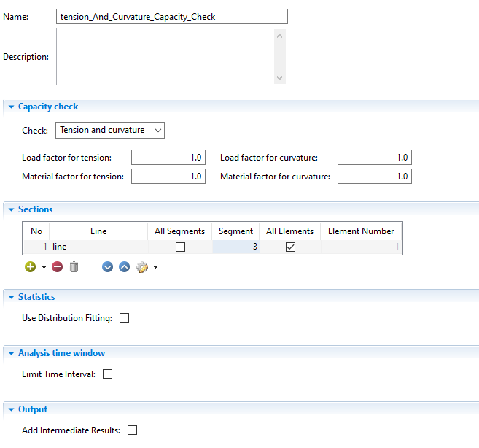Screen dimensions: 479x448
Task: Click the green add section icon
Action: (30, 267)
